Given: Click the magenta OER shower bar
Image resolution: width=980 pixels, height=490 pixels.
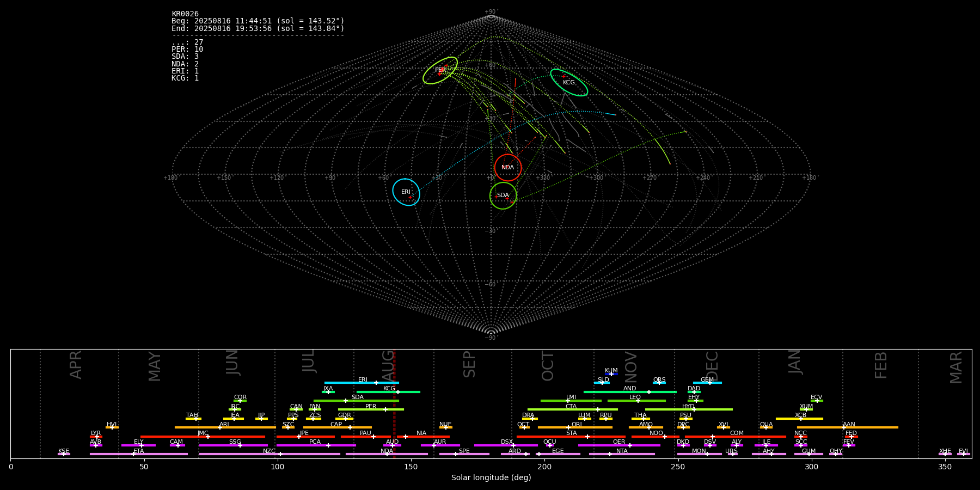Looking at the screenshot, I should pyautogui.click(x=619, y=445).
